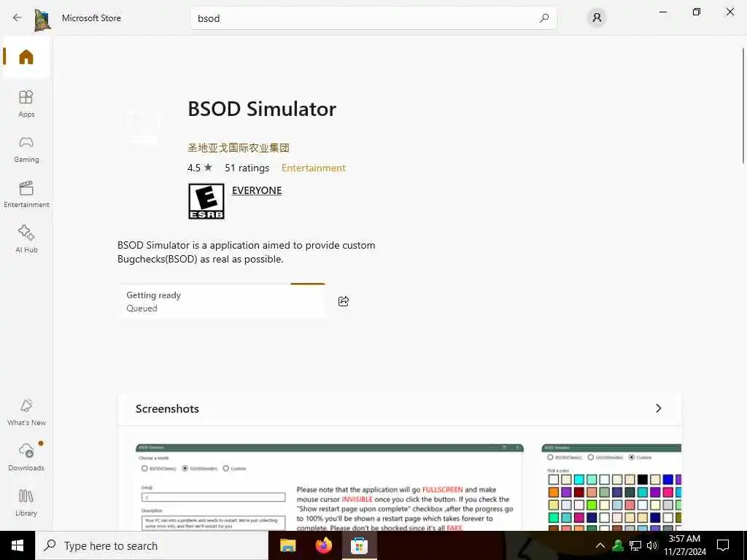Open the Library section

26,503
